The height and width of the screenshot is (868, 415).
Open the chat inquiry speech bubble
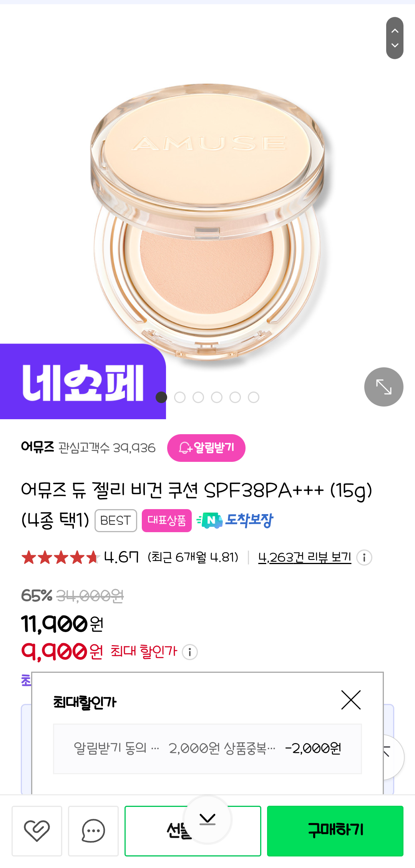93,831
